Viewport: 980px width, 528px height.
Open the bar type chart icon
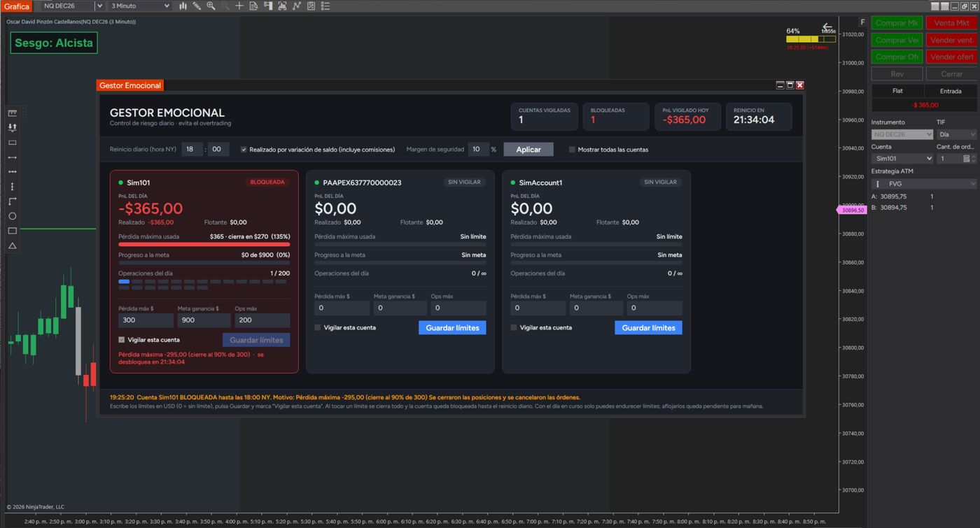183,6
